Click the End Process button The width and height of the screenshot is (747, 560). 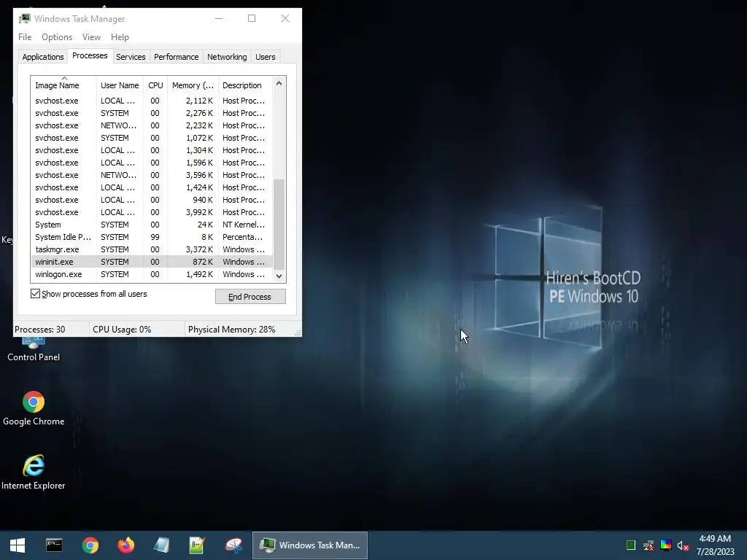250,297
